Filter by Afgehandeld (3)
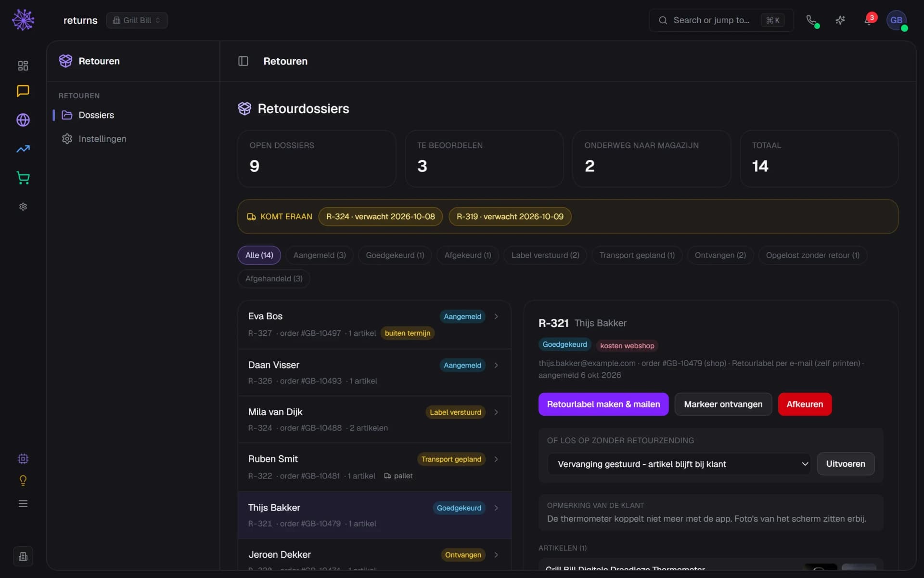 pyautogui.click(x=274, y=279)
